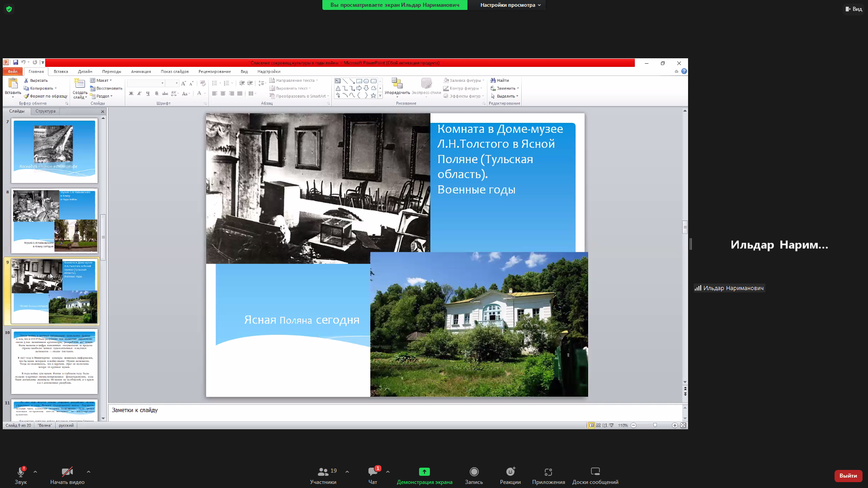Click the red Выйти button

pyautogui.click(x=848, y=475)
